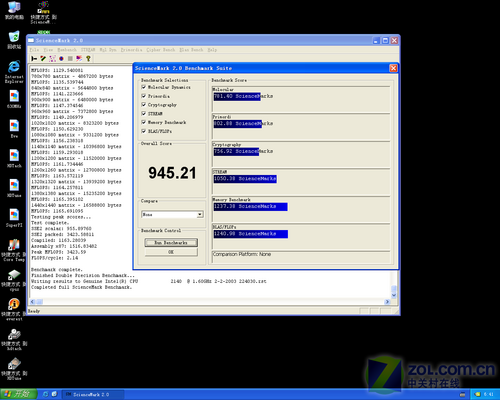
Task: Uncheck the Primordia benchmark checkbox
Action: [x=144, y=96]
